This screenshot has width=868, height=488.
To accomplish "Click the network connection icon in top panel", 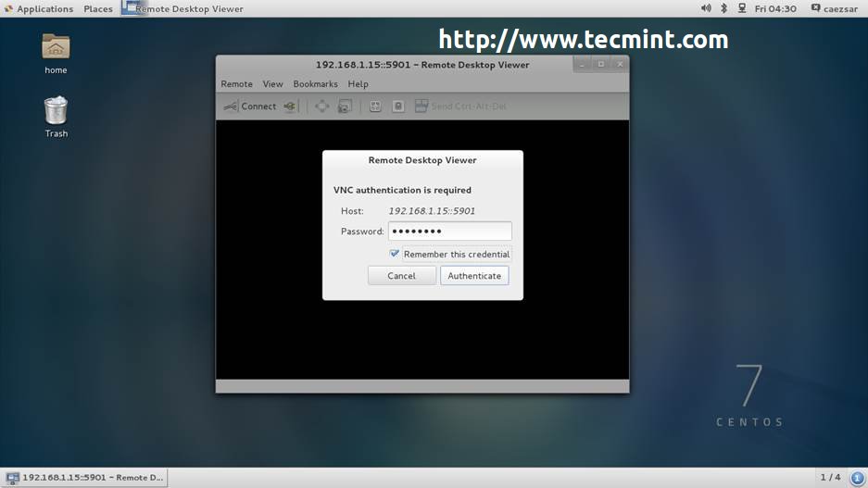I will 742,8.
